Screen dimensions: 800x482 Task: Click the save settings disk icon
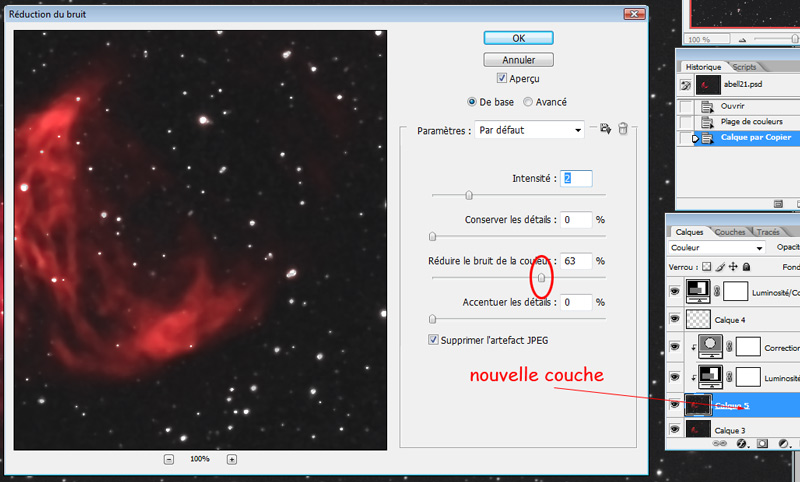pyautogui.click(x=605, y=129)
